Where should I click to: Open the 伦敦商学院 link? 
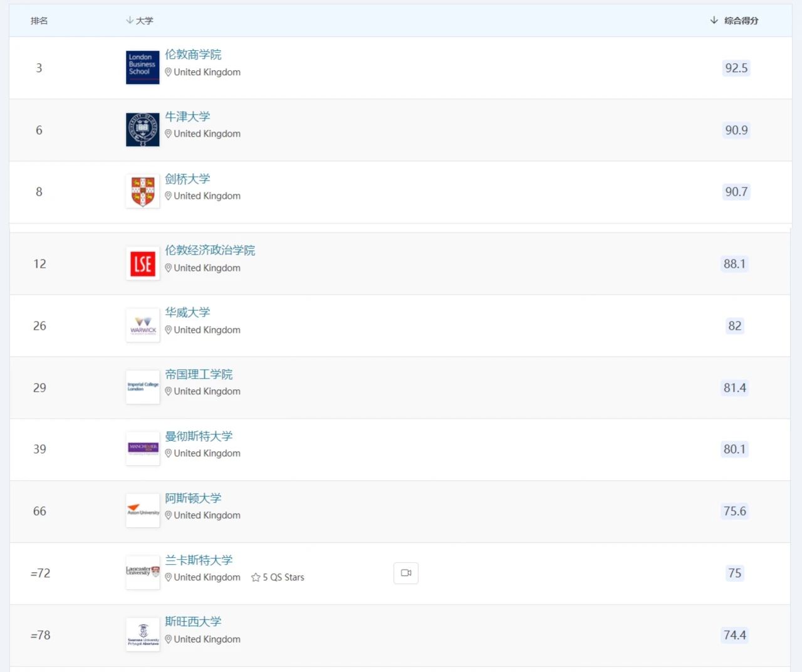193,55
